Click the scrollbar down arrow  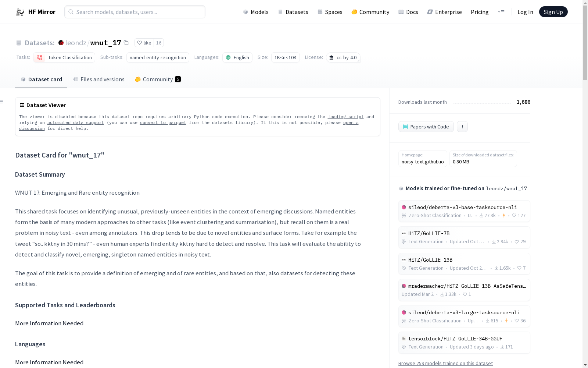point(585,365)
